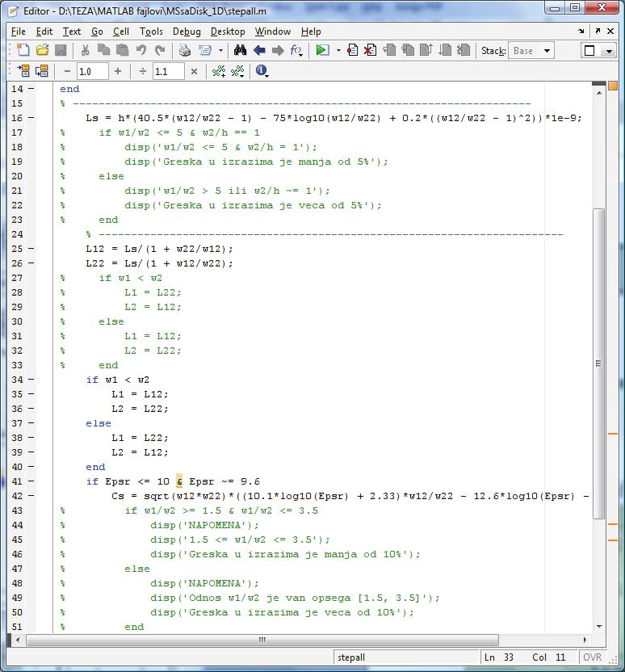The height and width of the screenshot is (672, 625).
Task: Copy the selected text
Action: 103,50
